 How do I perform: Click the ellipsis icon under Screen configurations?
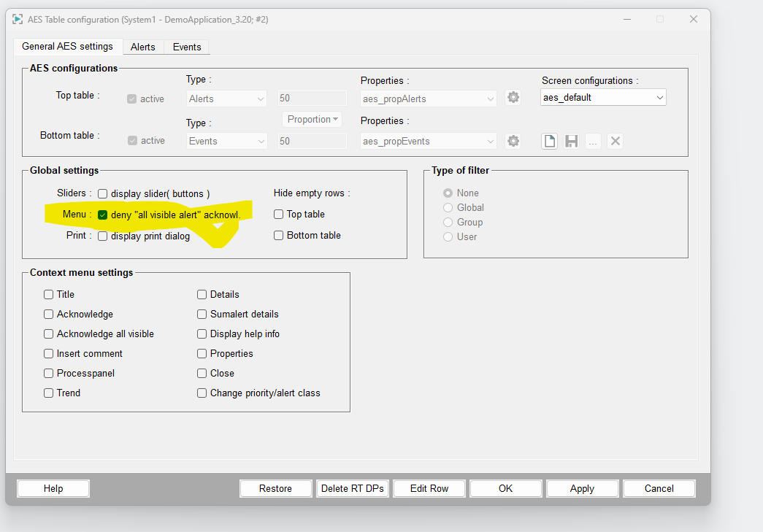click(x=593, y=141)
